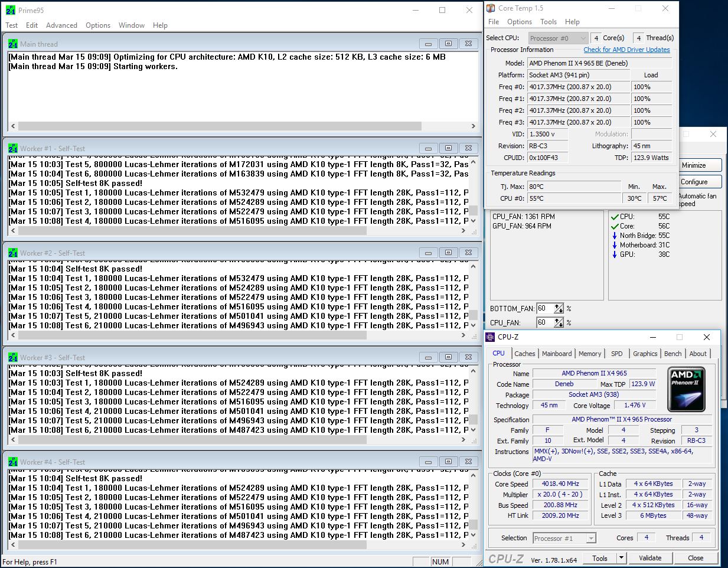Click the green Core temperature checkmark

pyautogui.click(x=615, y=226)
